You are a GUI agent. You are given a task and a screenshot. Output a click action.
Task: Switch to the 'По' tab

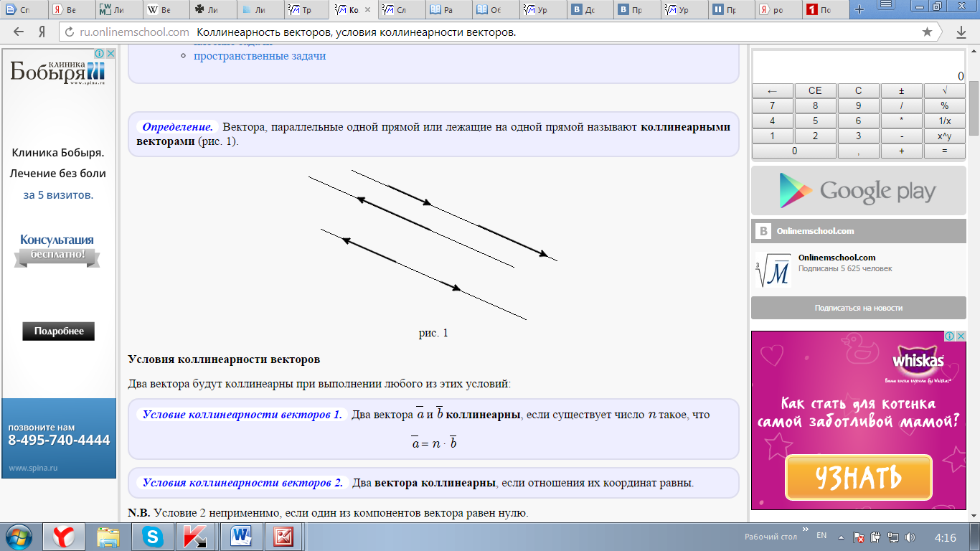[824, 10]
